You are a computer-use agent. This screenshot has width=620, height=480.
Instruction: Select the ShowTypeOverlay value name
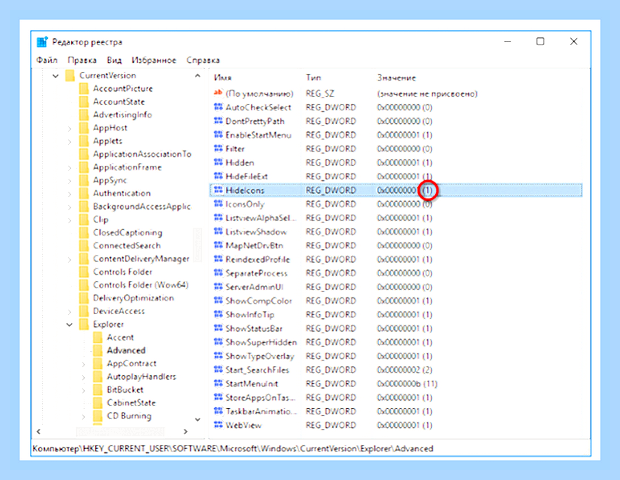[260, 356]
